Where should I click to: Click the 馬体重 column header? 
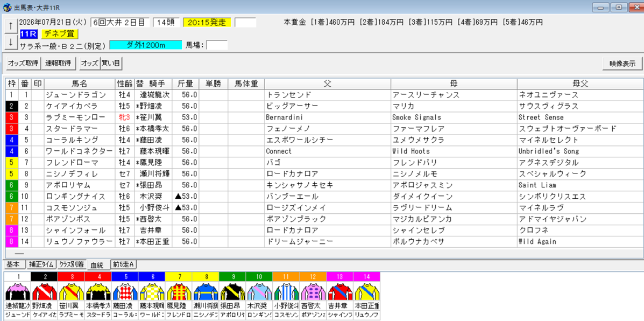pos(246,83)
